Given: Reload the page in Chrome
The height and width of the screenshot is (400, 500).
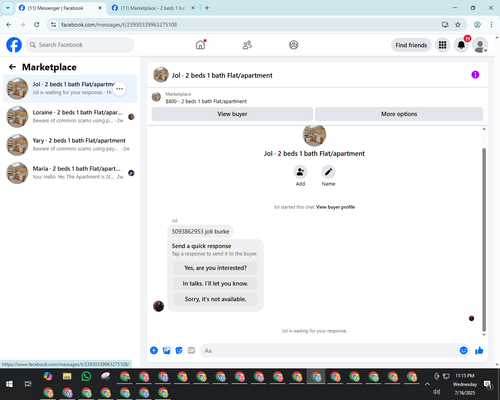Looking at the screenshot, I should (37, 25).
